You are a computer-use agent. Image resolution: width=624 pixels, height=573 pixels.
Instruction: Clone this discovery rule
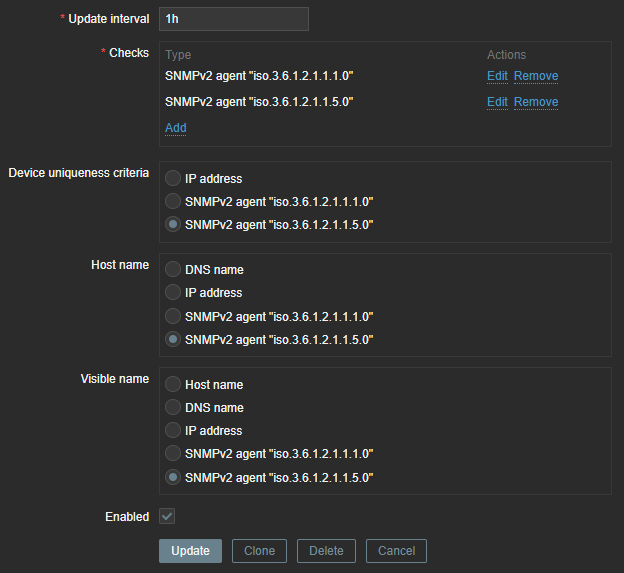click(259, 551)
